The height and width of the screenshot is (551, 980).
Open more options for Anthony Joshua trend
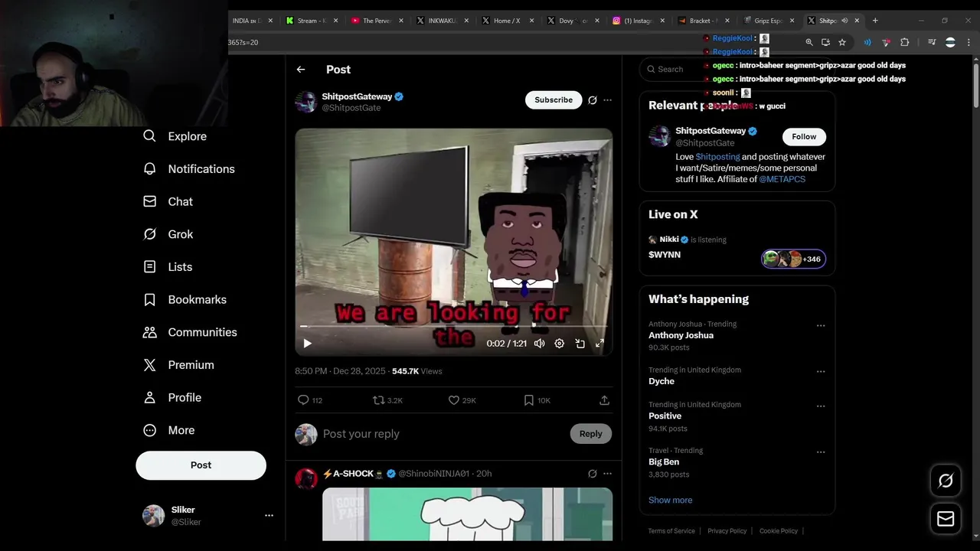(x=821, y=326)
